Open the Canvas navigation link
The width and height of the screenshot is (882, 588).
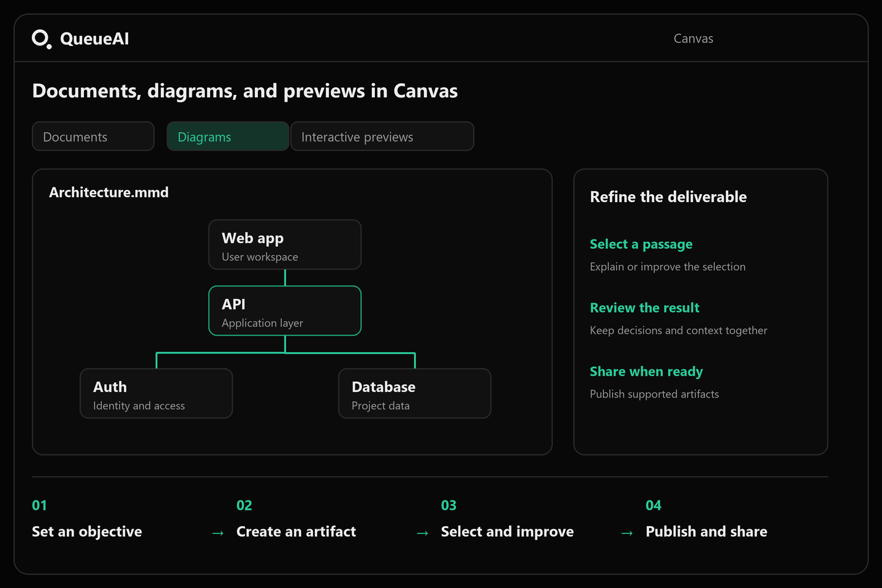[693, 39]
